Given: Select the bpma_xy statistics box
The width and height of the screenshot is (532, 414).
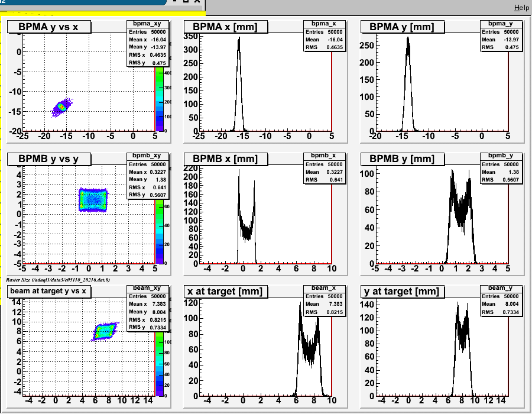Looking at the screenshot, I should point(148,43).
